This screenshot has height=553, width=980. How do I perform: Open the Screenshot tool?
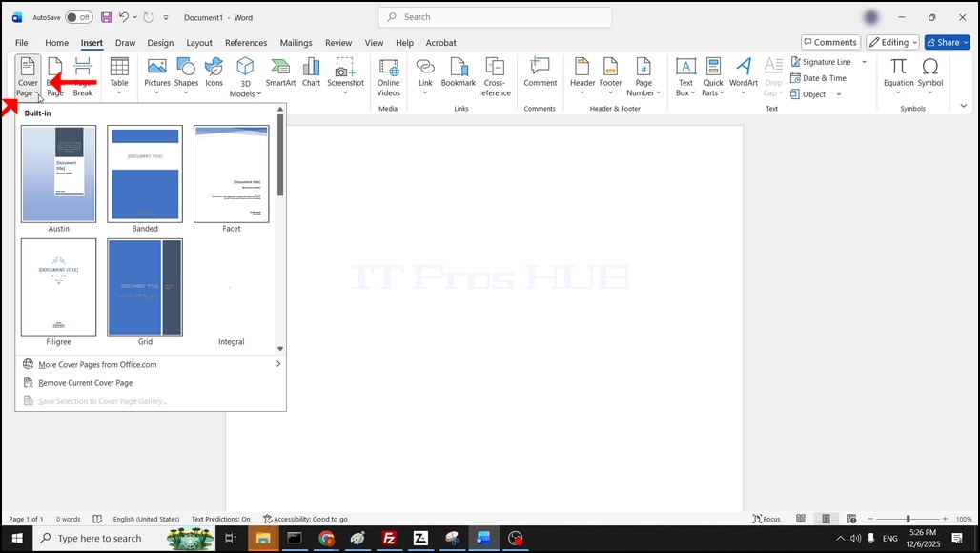click(345, 76)
